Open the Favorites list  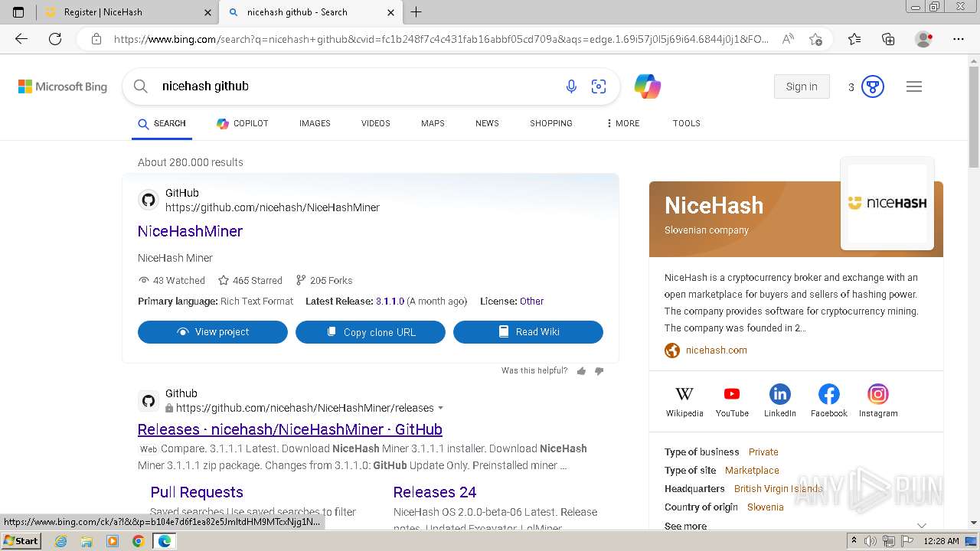(x=854, y=39)
